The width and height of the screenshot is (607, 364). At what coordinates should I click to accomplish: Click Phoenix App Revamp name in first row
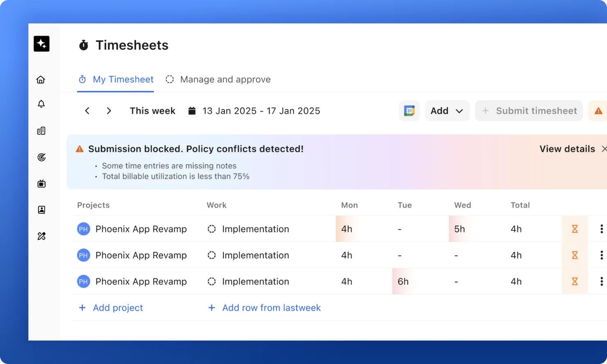pyautogui.click(x=141, y=229)
